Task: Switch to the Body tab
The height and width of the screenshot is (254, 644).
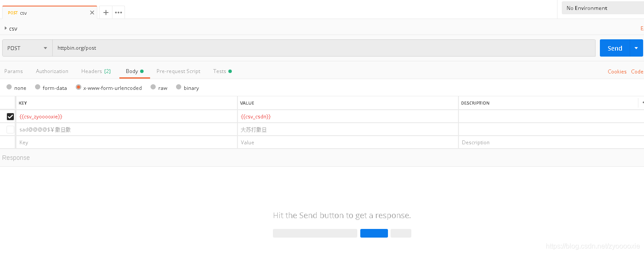Action: 135,71
